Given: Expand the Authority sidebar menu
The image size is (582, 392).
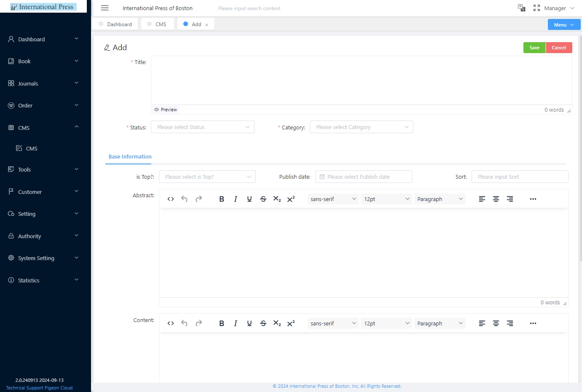Looking at the screenshot, I should [x=43, y=236].
